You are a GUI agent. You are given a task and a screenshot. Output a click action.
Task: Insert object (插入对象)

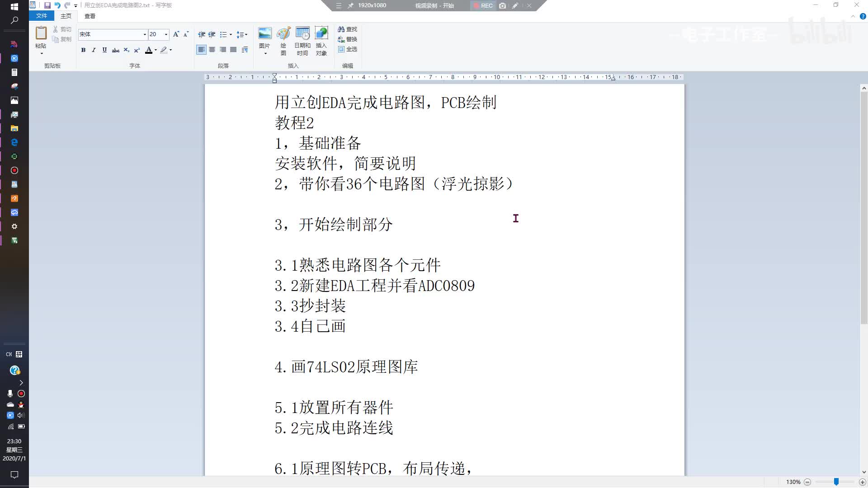[321, 41]
